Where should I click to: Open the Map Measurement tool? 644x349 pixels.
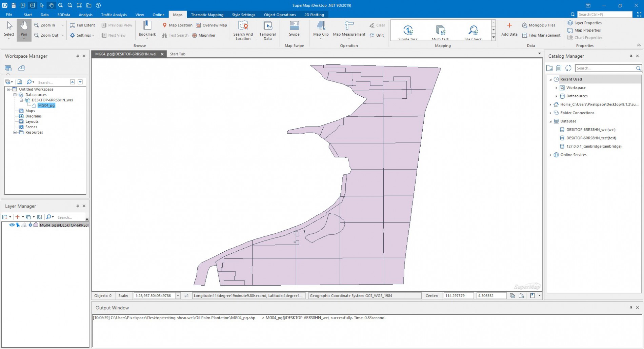pos(349,30)
